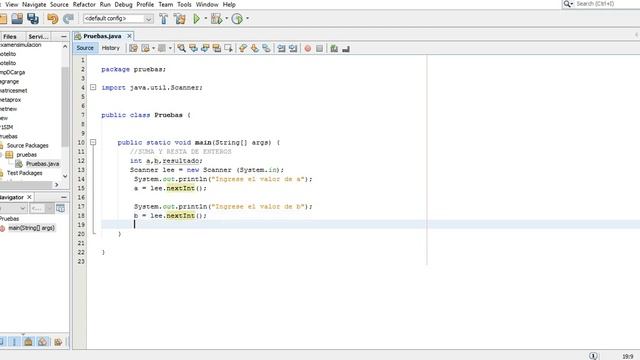Select the Source view button
This screenshot has width=640, height=360.
pyautogui.click(x=85, y=48)
